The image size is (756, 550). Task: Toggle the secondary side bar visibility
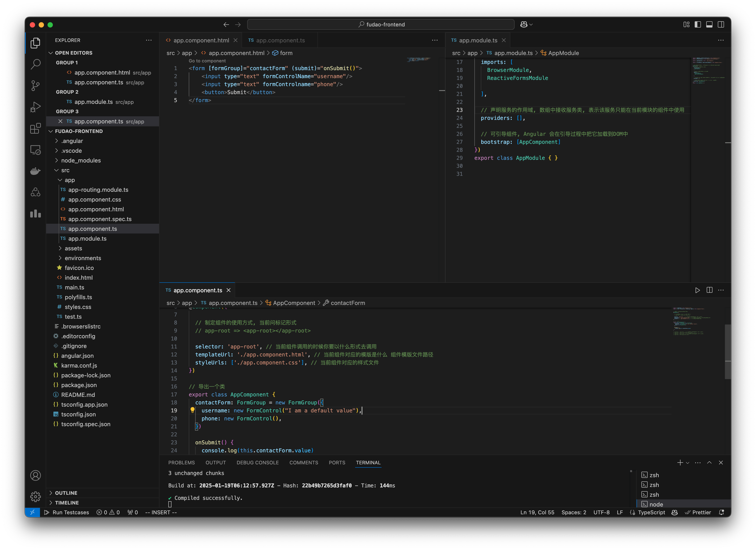pos(721,24)
